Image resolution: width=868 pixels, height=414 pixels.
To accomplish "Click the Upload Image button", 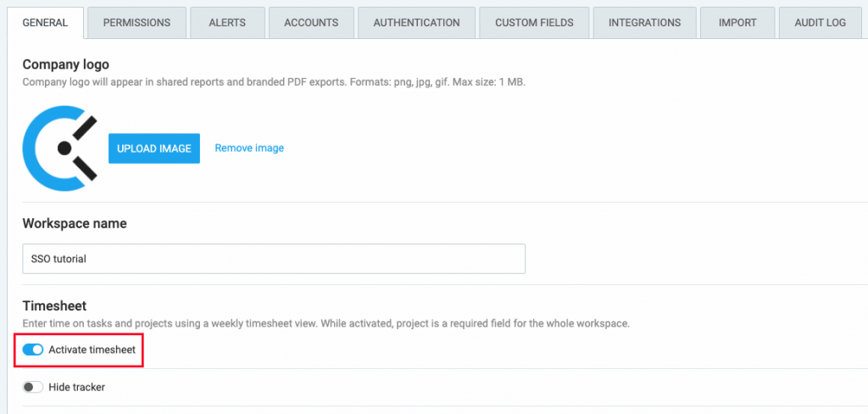I will [x=154, y=148].
